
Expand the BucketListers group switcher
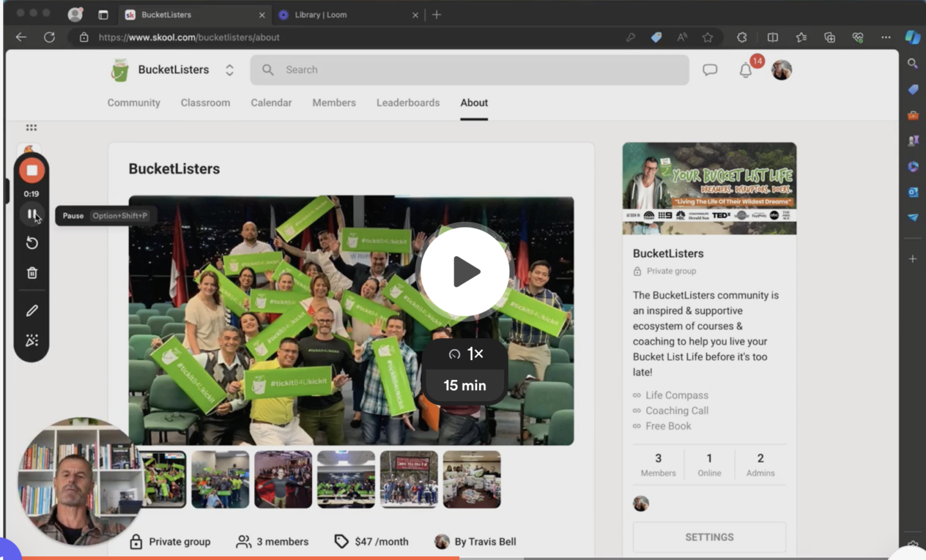coord(230,70)
